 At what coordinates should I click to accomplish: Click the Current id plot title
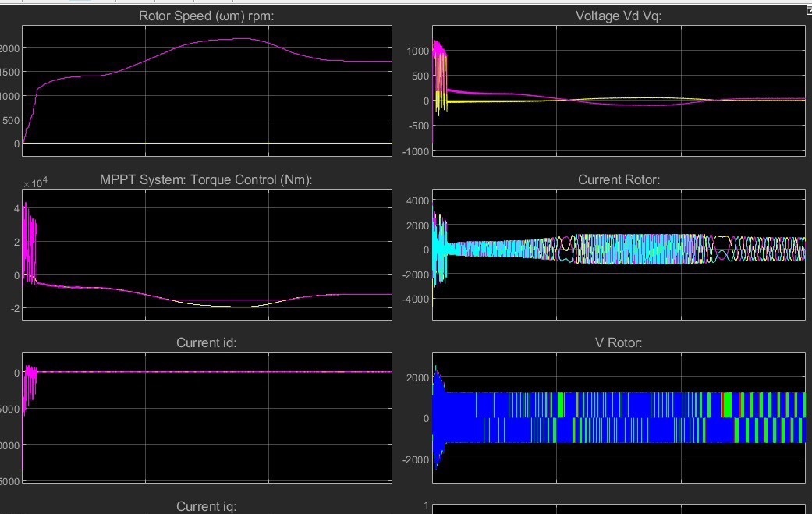[206, 342]
